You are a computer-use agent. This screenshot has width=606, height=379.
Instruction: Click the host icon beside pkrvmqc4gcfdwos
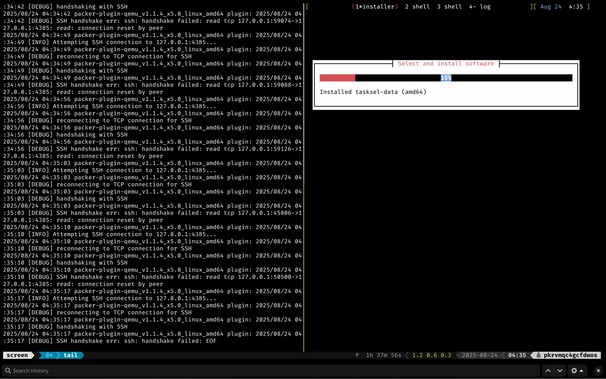(x=538, y=355)
